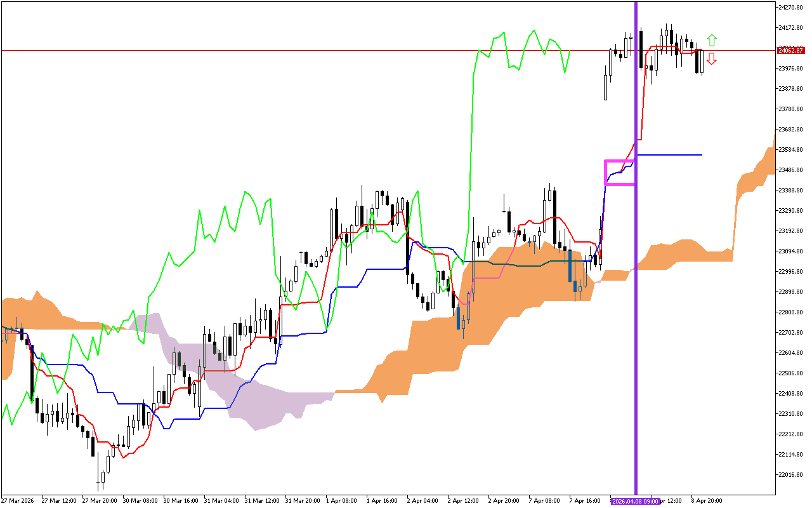Click the large orange cloud in chart center

pyautogui.click(x=444, y=343)
